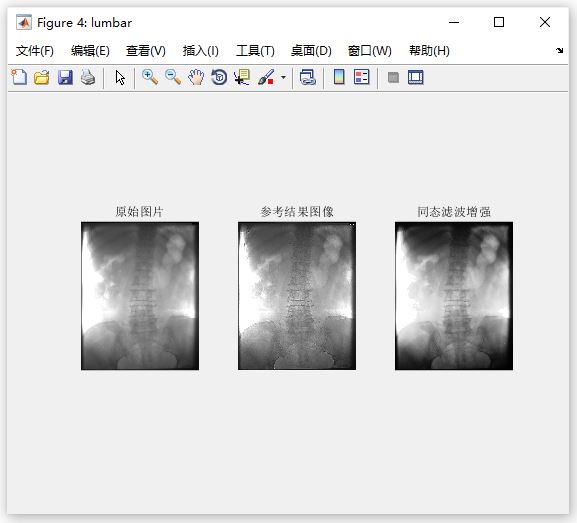Screen dimensions: 577x523
Task: Open a file with the folder icon
Action: [42, 77]
